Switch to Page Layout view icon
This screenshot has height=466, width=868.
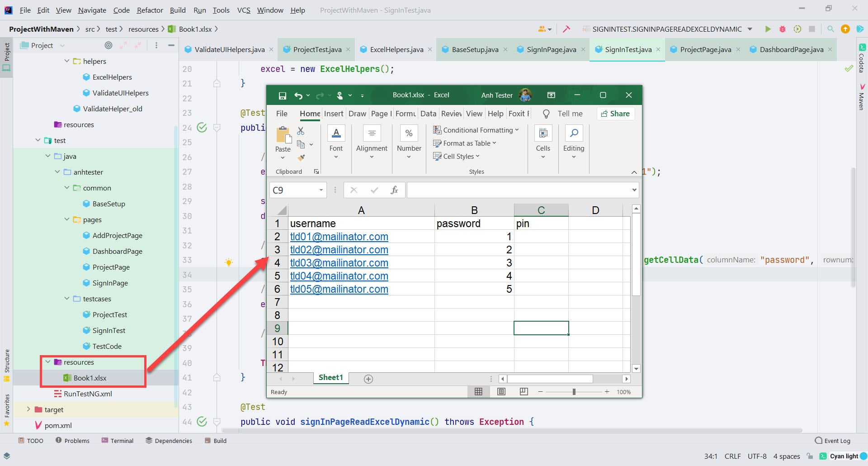tap(501, 392)
